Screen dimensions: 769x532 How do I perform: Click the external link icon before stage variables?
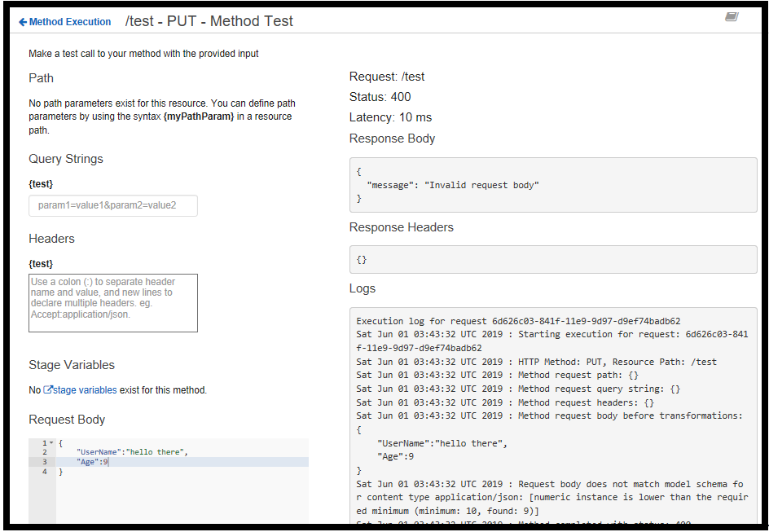click(x=48, y=390)
